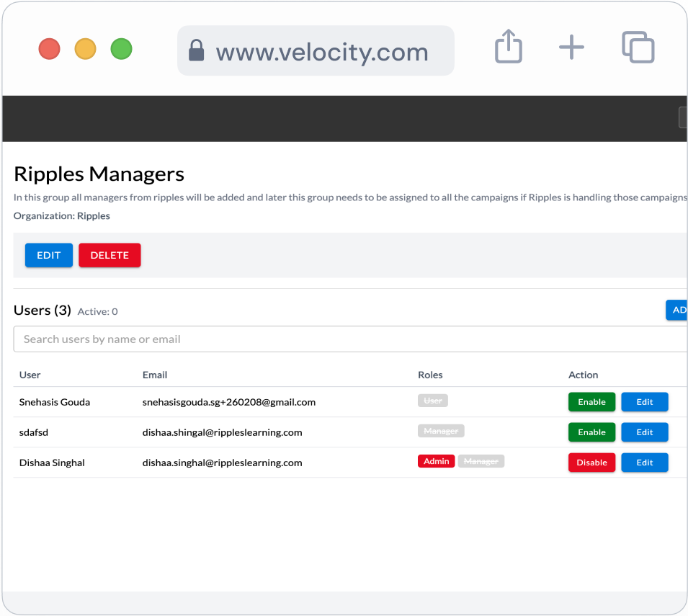This screenshot has height=616, width=688.
Task: Click the share icon in browser toolbar
Action: click(x=508, y=48)
